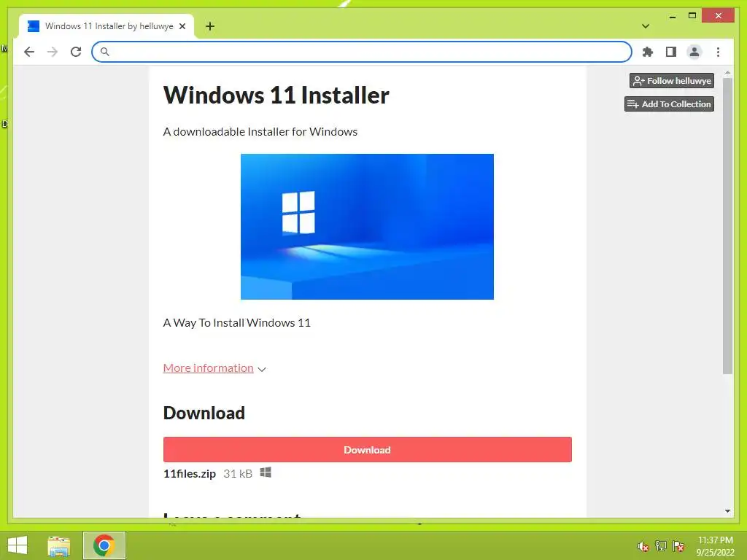Viewport: 747px width, 560px height.
Task: Click Add To Collection button
Action: [x=669, y=104]
